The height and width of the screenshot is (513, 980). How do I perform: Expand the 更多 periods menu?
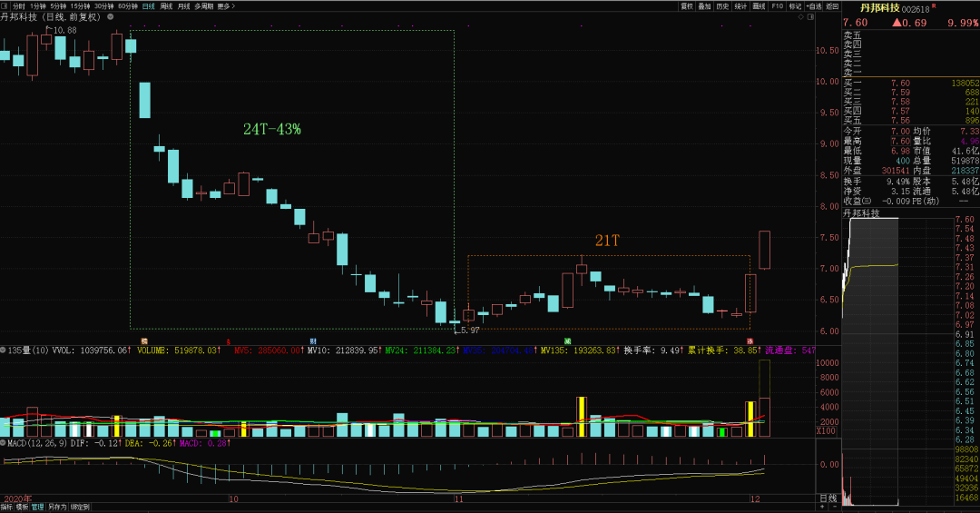click(x=226, y=5)
